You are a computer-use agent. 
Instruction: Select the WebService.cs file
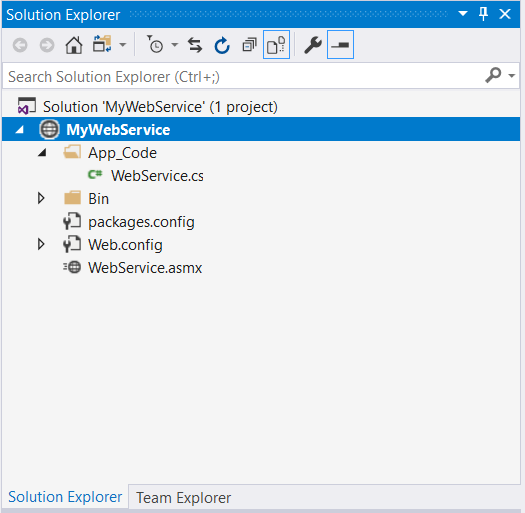pos(157,176)
